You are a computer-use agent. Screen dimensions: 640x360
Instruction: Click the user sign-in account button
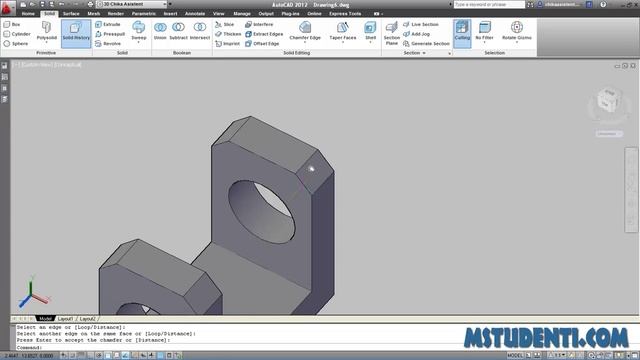(x=559, y=4)
